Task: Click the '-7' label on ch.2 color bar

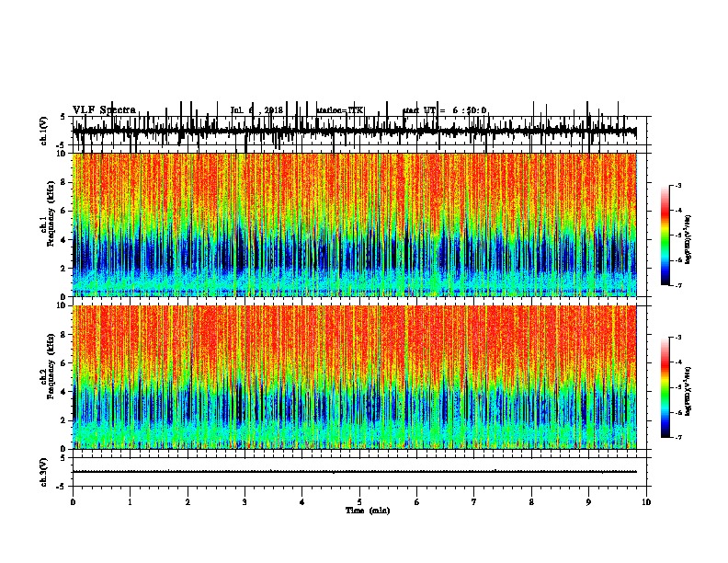Action: (x=678, y=437)
